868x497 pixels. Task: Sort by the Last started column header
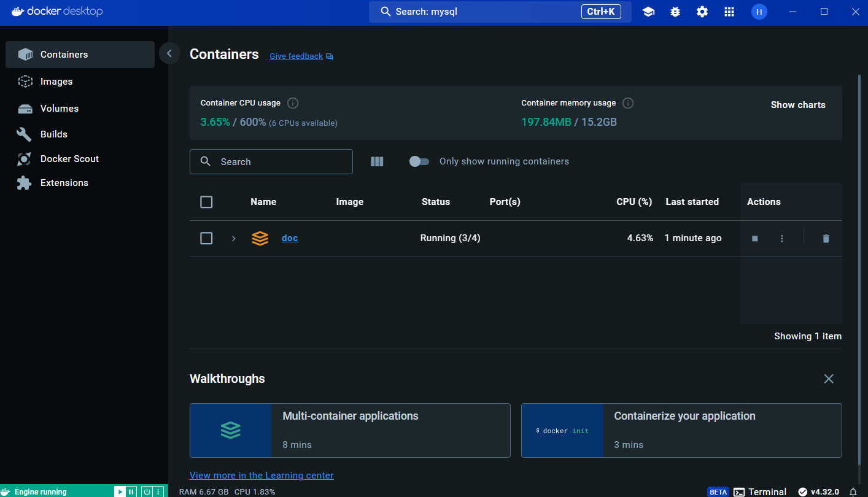point(692,202)
